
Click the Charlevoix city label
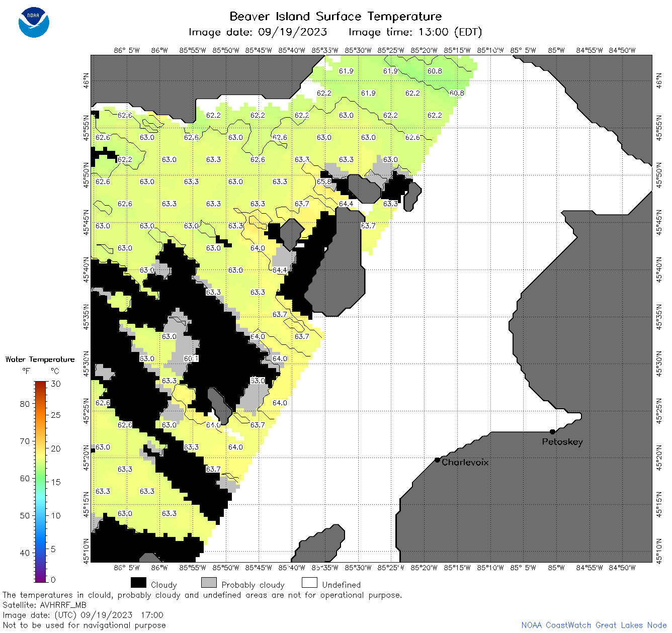465,462
